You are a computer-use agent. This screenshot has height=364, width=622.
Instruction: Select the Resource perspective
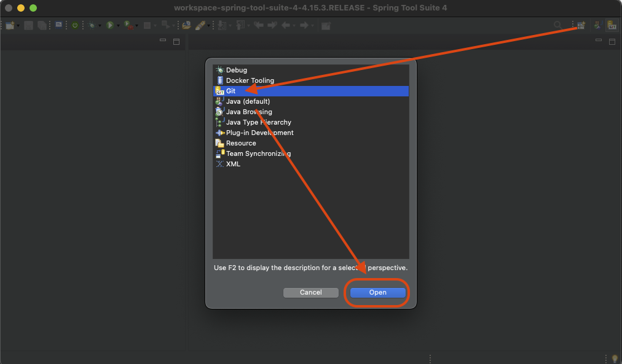[311, 143]
